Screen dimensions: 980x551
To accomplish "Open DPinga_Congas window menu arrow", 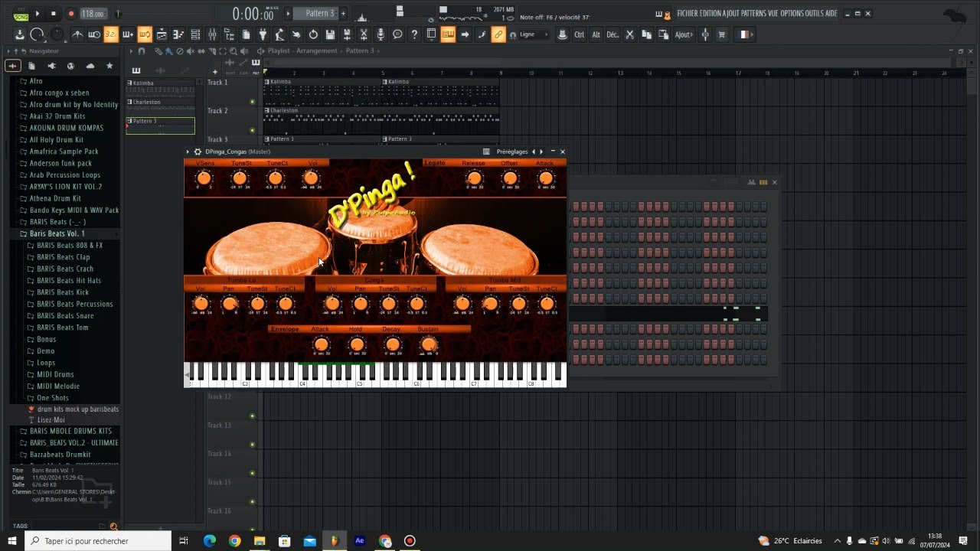I will pos(188,152).
